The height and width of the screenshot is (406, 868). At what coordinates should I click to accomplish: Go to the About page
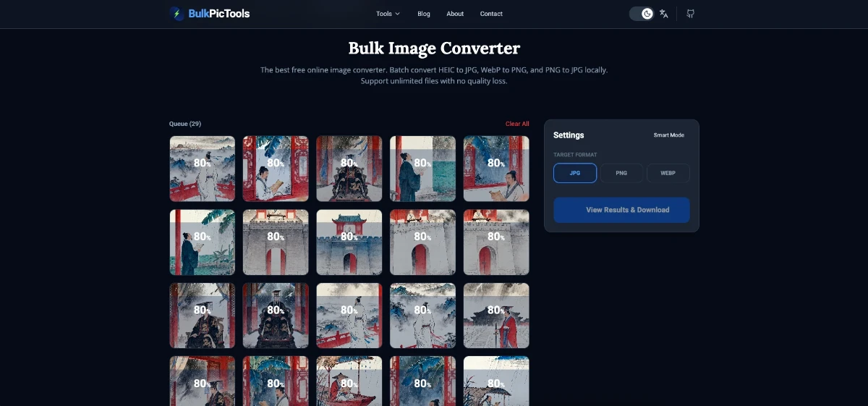pos(455,14)
